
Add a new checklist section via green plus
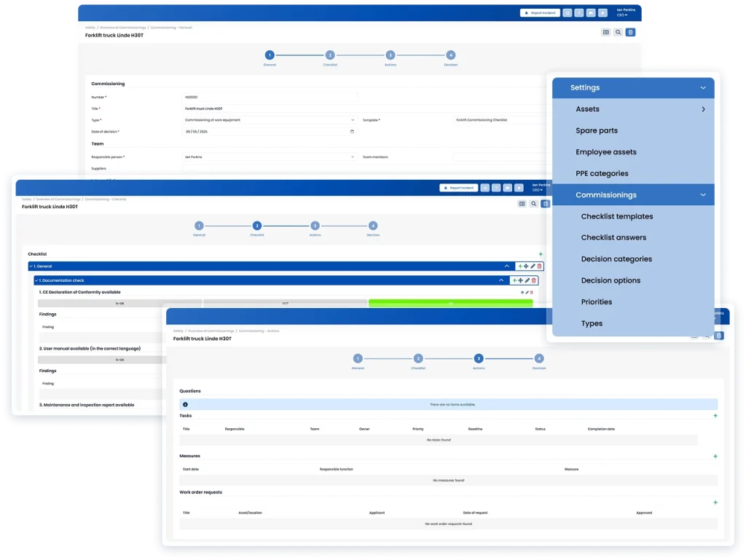[x=540, y=254]
